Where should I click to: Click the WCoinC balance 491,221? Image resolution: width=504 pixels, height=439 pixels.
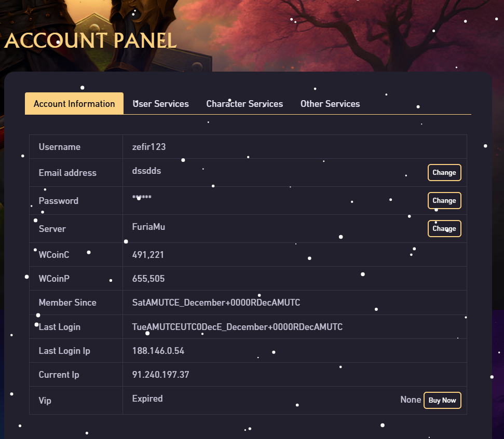click(148, 255)
